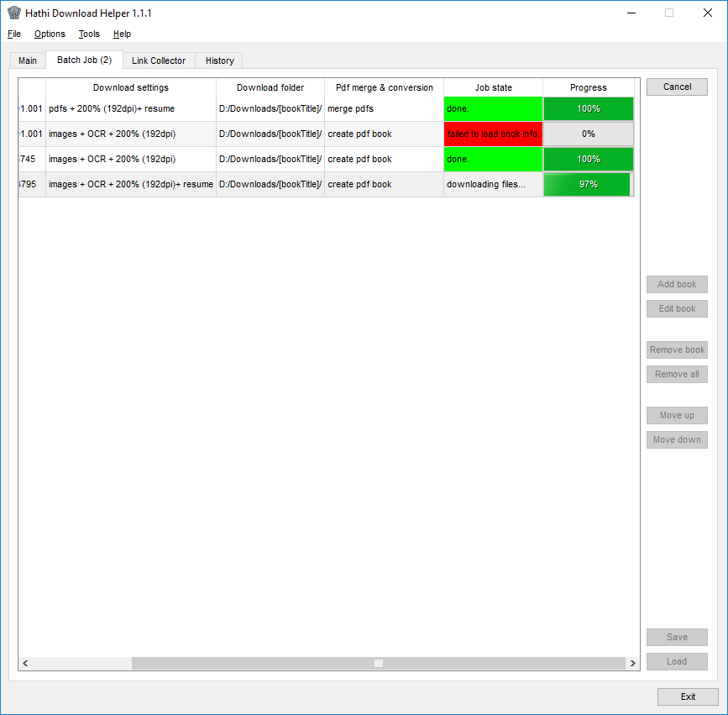Select the download folder cell in 745 row

[270, 160]
